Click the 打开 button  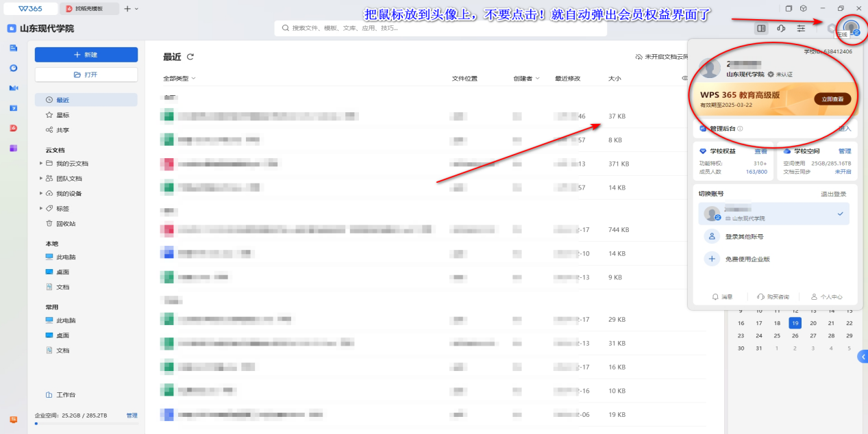[x=86, y=75]
